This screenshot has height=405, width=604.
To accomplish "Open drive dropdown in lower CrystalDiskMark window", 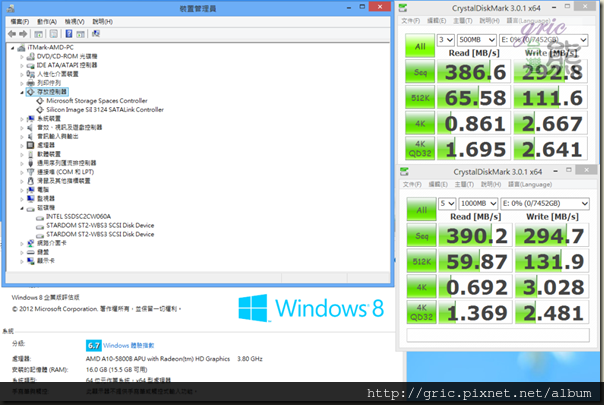I will [545, 203].
